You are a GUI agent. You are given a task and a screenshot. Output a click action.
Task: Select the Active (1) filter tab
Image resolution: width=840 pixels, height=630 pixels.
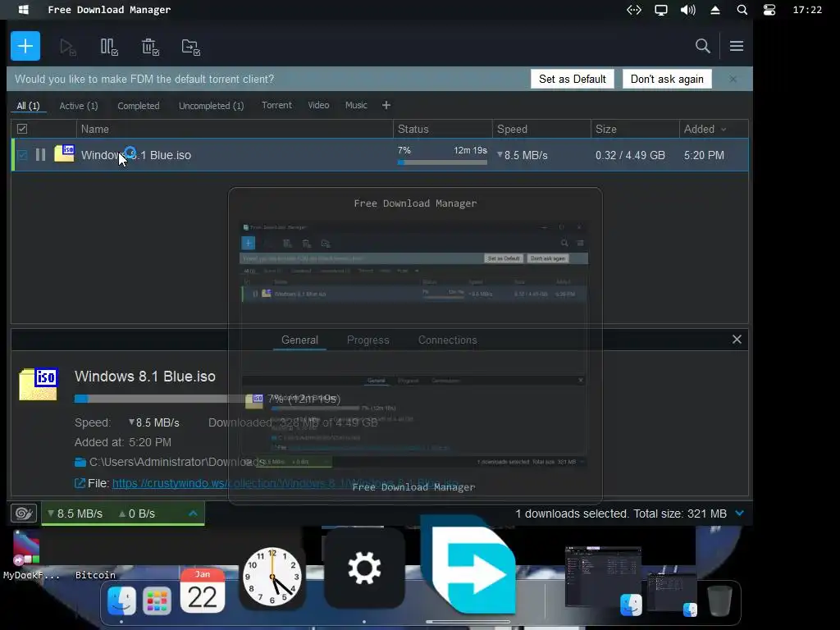(x=79, y=106)
